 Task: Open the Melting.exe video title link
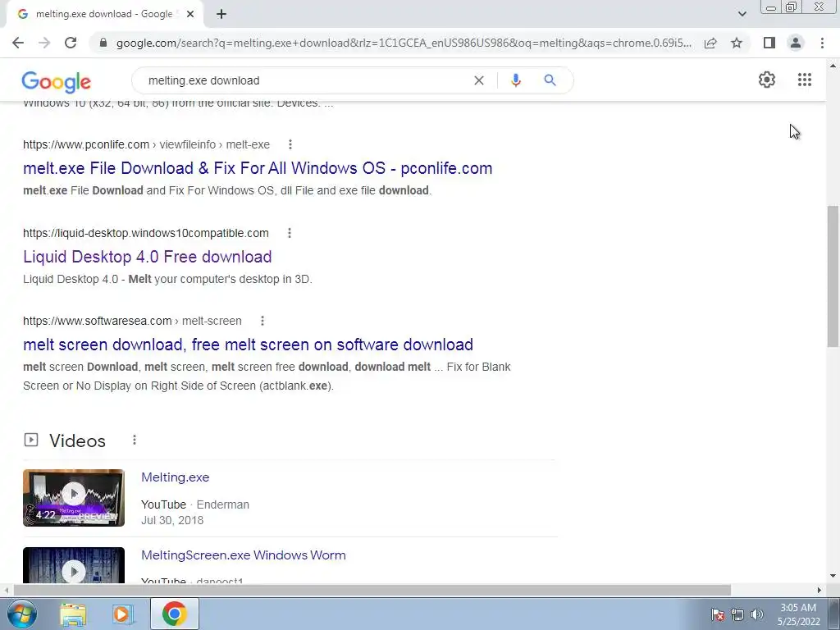(176, 477)
